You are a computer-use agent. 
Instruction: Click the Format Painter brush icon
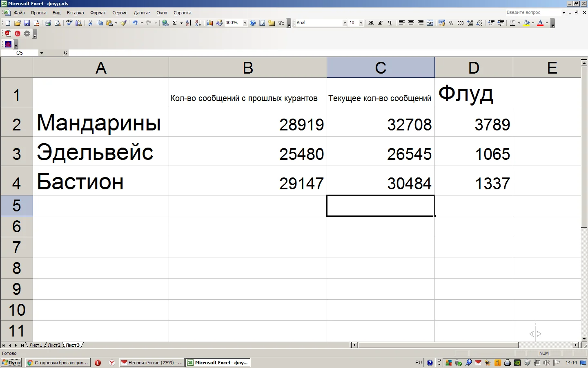123,23
